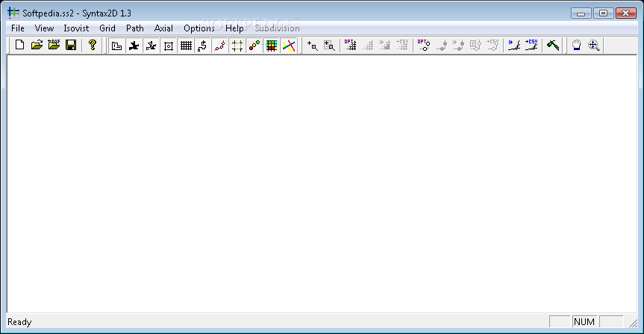Click the Save floppy disk icon
Viewport: 644px width, 334px height.
[71, 45]
